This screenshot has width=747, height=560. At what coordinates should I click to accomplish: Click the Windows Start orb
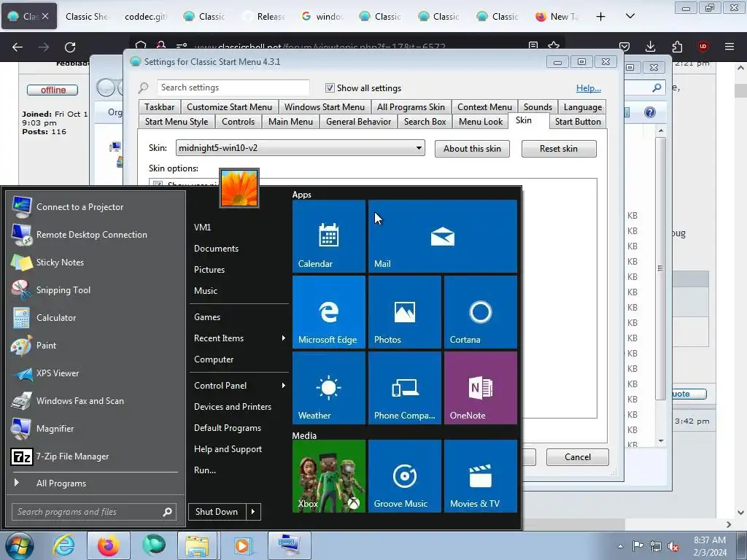click(x=19, y=545)
